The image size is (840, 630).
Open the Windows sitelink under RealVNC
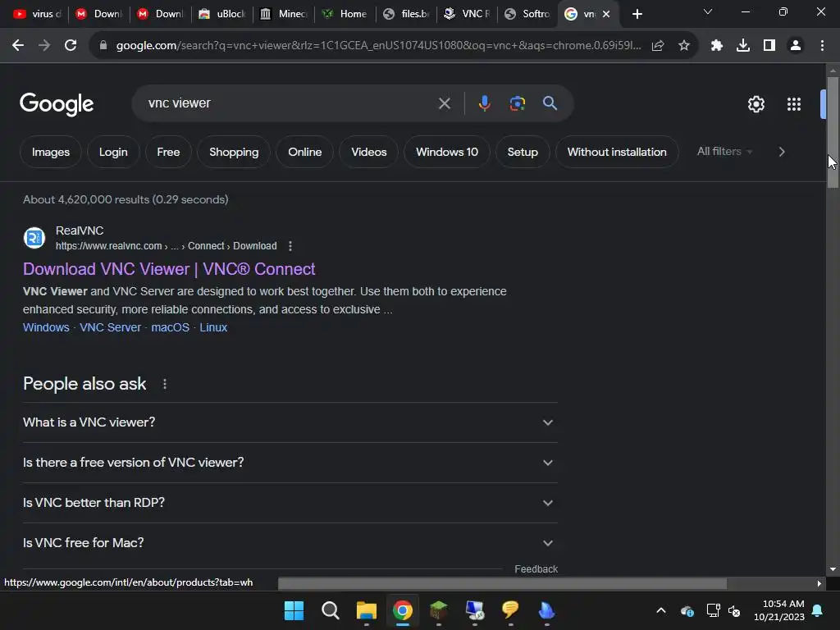click(x=46, y=327)
